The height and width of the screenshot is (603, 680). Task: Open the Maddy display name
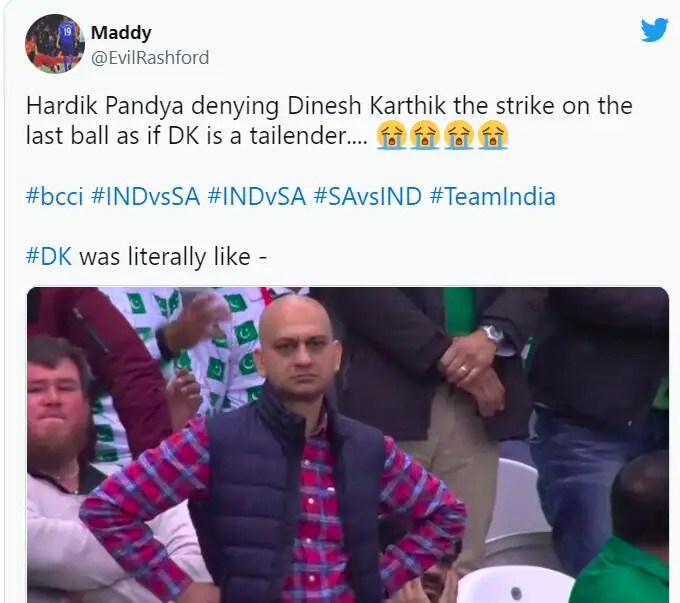(x=121, y=32)
